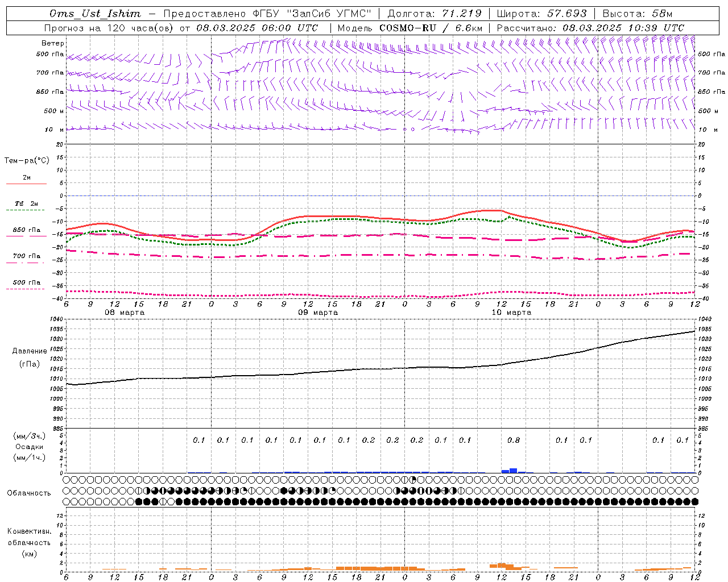Click the Td 2м dew point legend label
This screenshot has height=582, width=728.
(27, 203)
